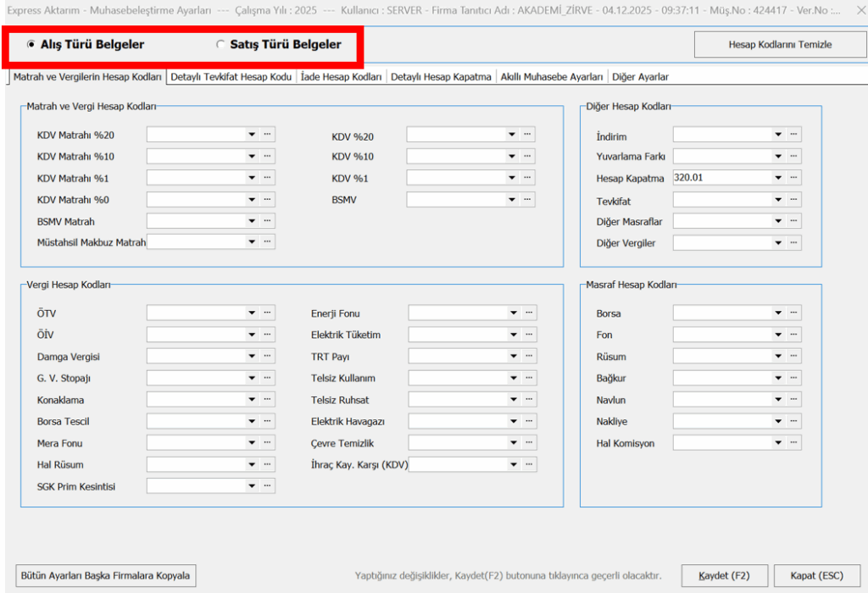Open Detaylı Tevkifat Hesap Kodu tab
Image resolution: width=868 pixels, height=593 pixels.
point(231,77)
